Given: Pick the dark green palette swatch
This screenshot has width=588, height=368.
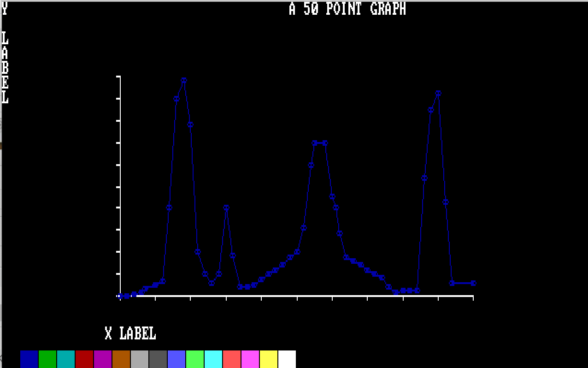Looking at the screenshot, I should [x=47, y=359].
